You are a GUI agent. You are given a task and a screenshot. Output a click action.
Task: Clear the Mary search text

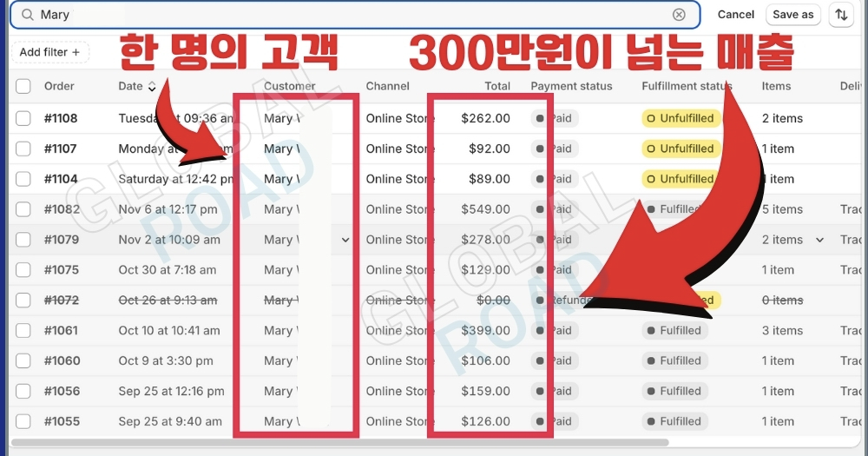point(679,15)
